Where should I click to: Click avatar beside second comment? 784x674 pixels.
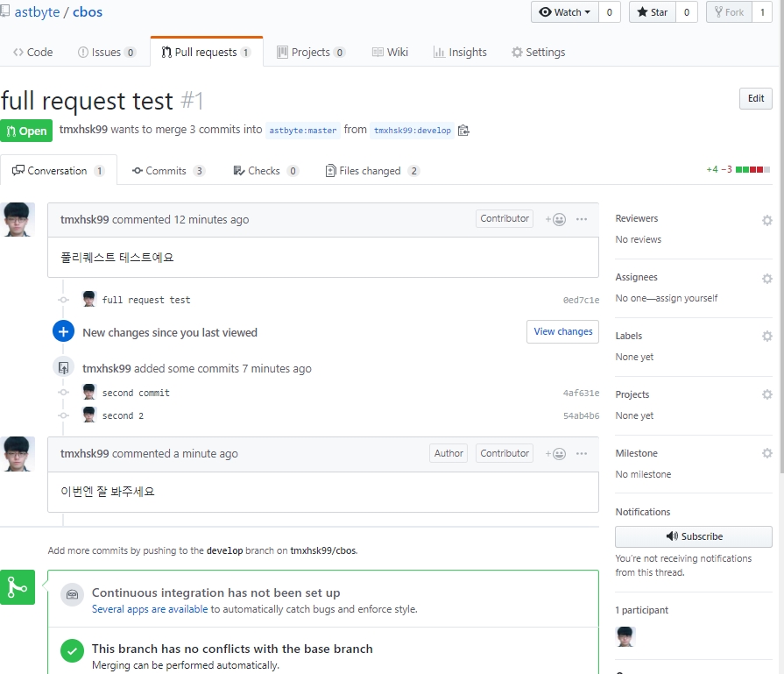coord(18,454)
